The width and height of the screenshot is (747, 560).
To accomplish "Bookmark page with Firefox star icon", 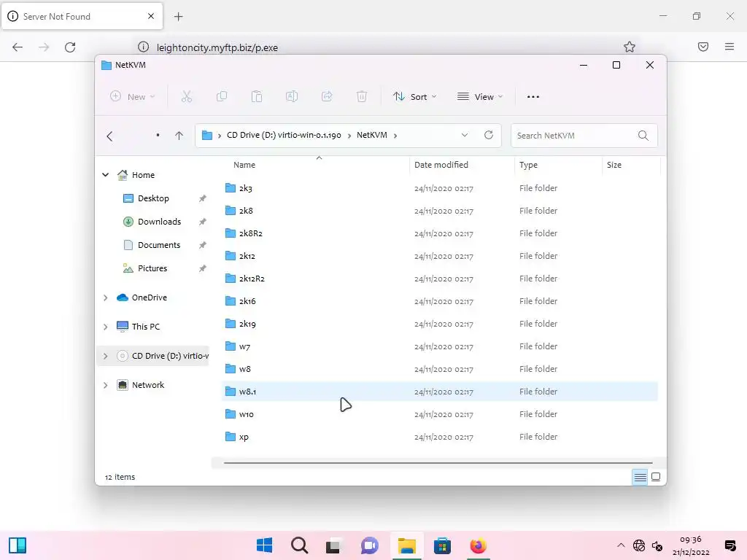I will pos(630,47).
